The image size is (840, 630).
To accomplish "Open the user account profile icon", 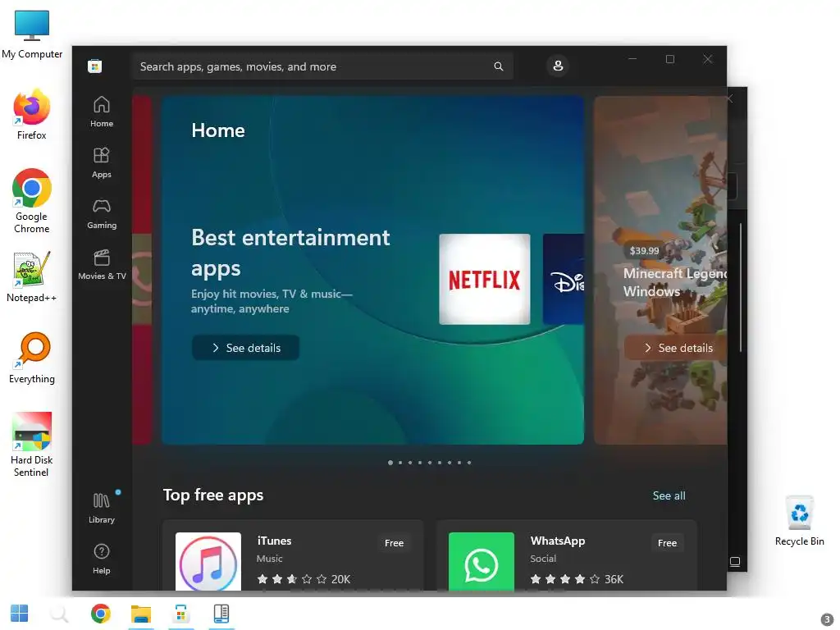I will coord(558,66).
